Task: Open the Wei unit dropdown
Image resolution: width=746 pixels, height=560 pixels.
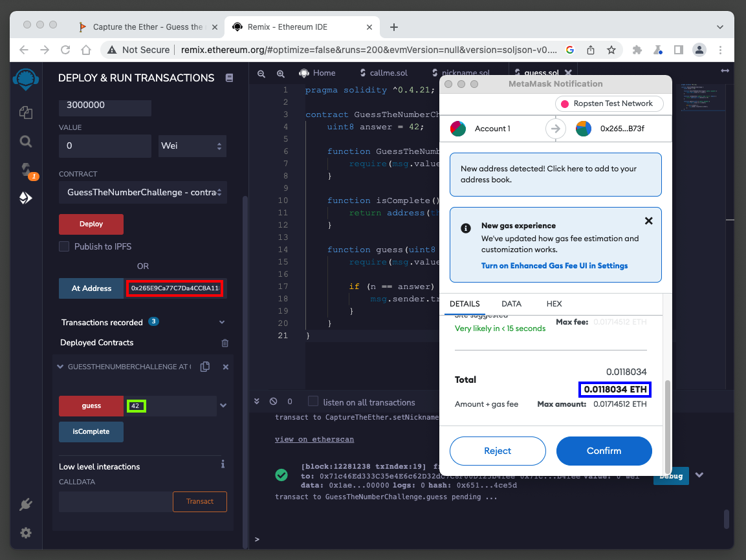Action: (x=192, y=146)
